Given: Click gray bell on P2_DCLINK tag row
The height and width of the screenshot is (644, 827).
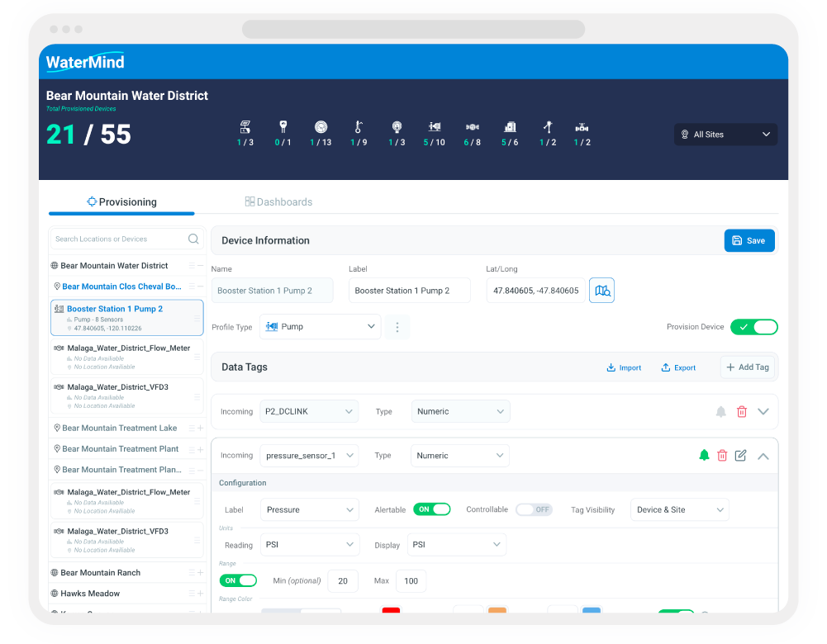Looking at the screenshot, I should 720,412.
